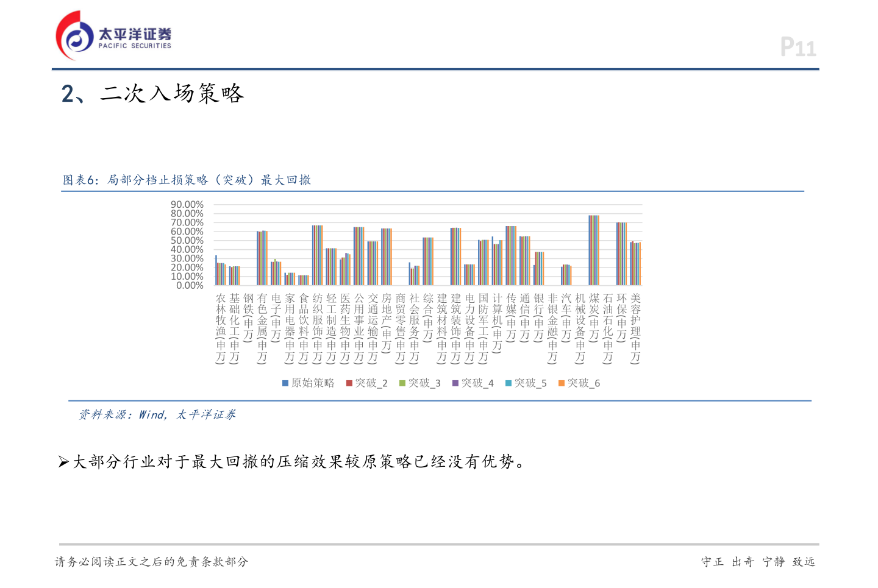878x588 pixels.
Task: Click the 有色金属 x-axis category label
Action: point(262,328)
